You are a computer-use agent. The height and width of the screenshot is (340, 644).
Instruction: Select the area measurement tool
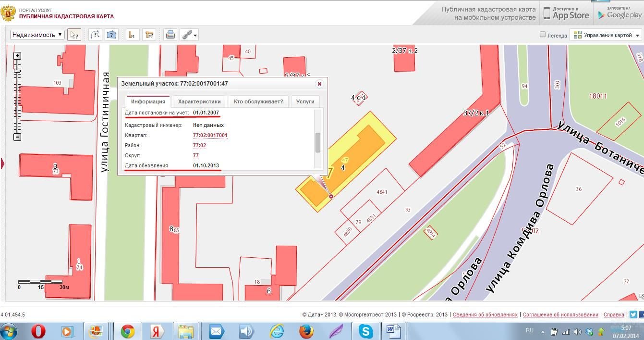(149, 35)
